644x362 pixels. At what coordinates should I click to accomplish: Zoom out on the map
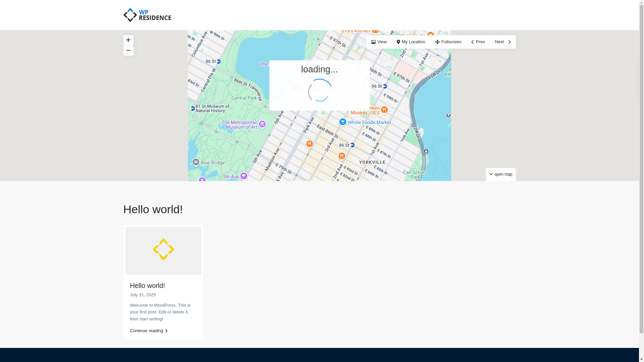128,51
